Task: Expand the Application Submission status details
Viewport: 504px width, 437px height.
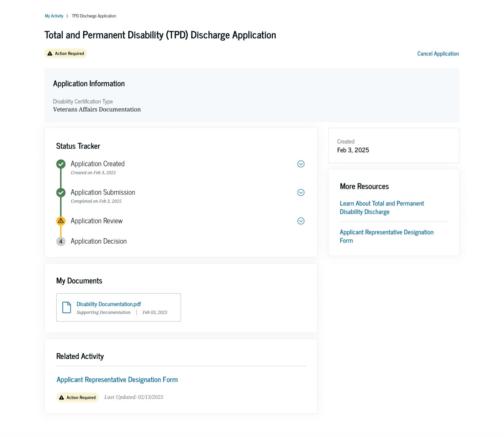Action: point(301,192)
